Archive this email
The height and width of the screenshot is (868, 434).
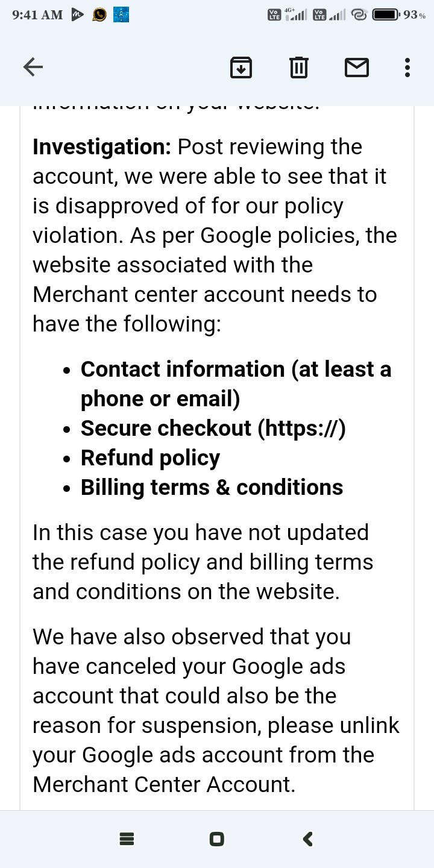[241, 68]
